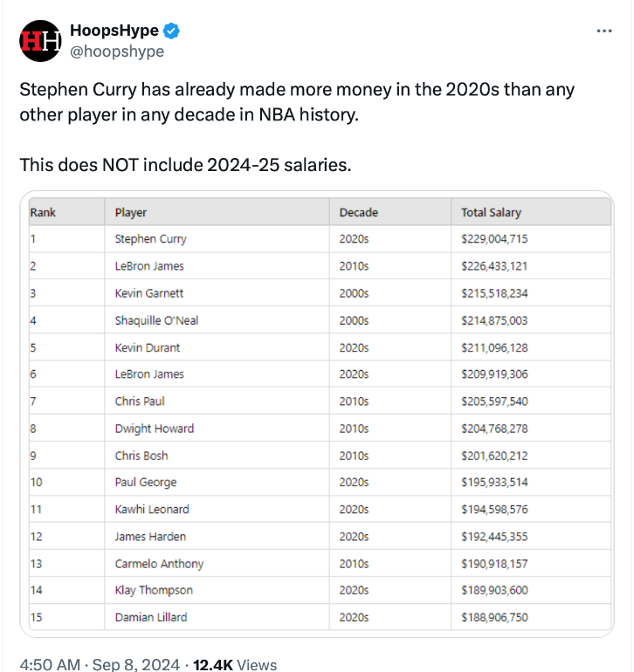
Task: Click the Player column header
Action: tap(131, 212)
